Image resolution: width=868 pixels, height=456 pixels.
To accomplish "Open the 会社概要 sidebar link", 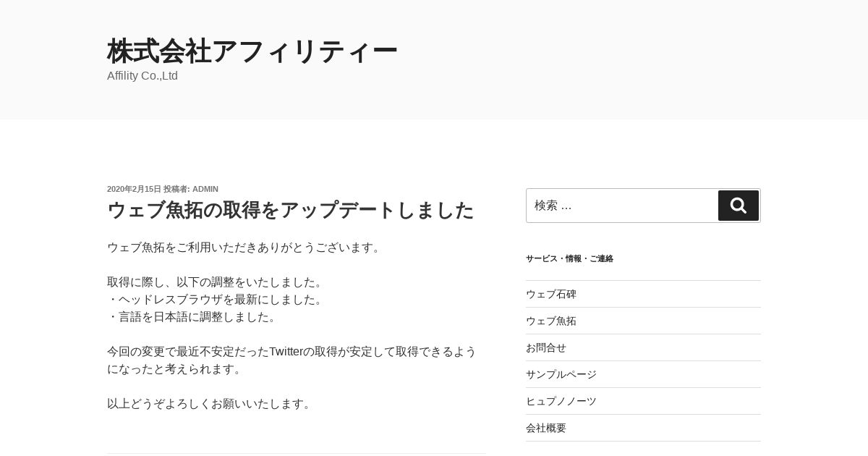I will [546, 428].
